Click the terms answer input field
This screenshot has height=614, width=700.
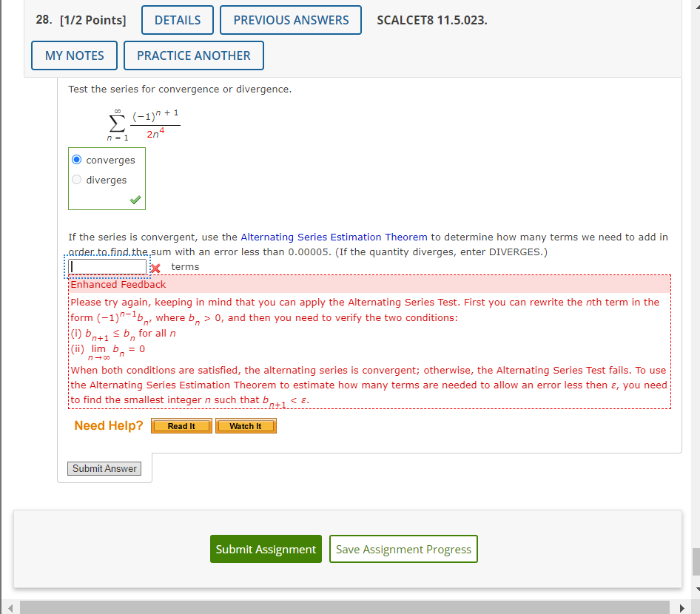pyautogui.click(x=107, y=266)
